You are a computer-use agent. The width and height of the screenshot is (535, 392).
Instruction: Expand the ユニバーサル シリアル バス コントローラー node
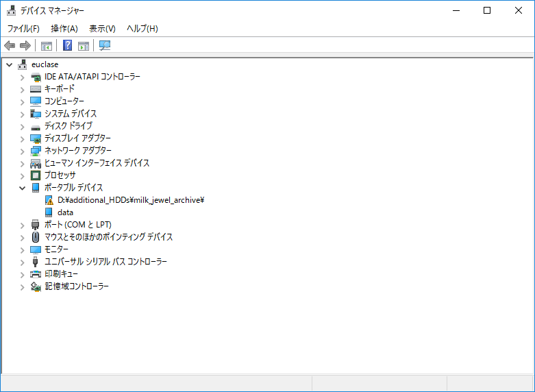click(x=22, y=262)
